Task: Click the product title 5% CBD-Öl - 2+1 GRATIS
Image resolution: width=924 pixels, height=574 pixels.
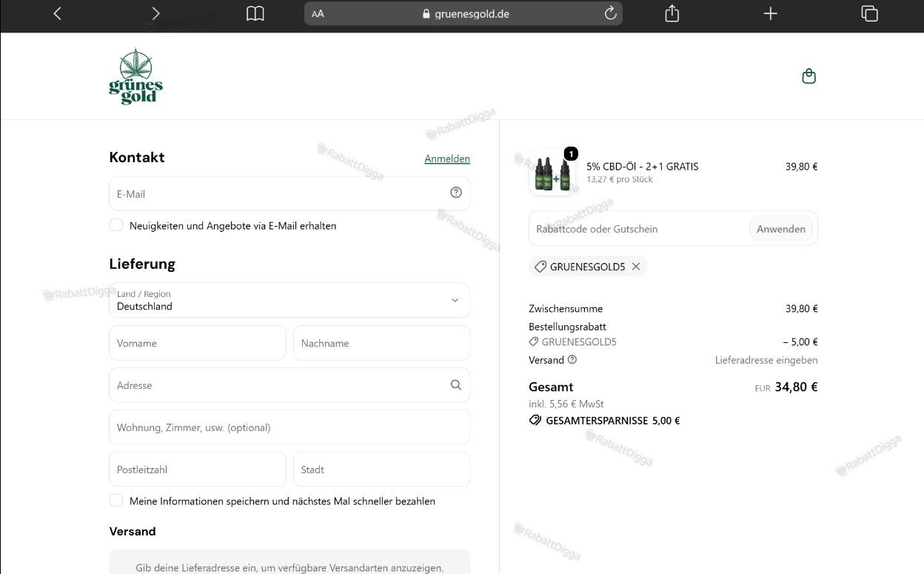Action: 643,167
